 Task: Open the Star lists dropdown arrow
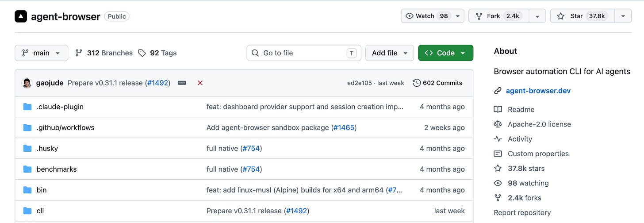[623, 16]
